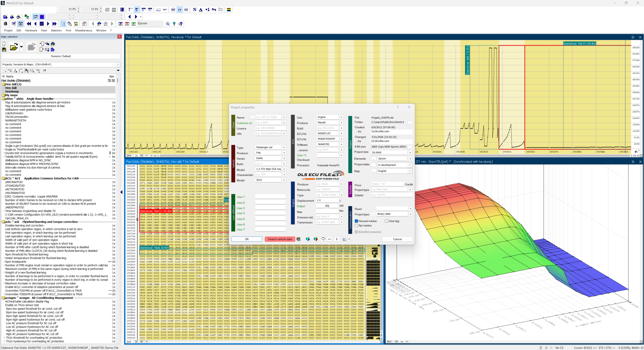
Task: Open the folder icon in Map selection
Action: [x=14, y=47]
